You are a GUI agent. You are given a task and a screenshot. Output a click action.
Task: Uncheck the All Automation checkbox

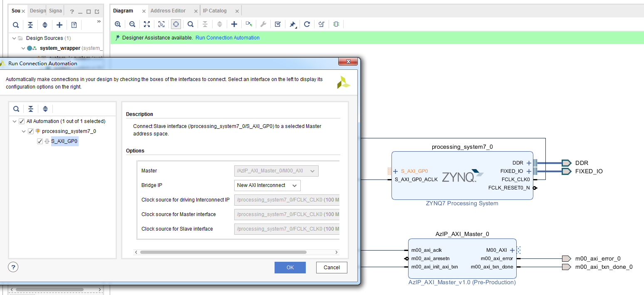pyautogui.click(x=22, y=121)
